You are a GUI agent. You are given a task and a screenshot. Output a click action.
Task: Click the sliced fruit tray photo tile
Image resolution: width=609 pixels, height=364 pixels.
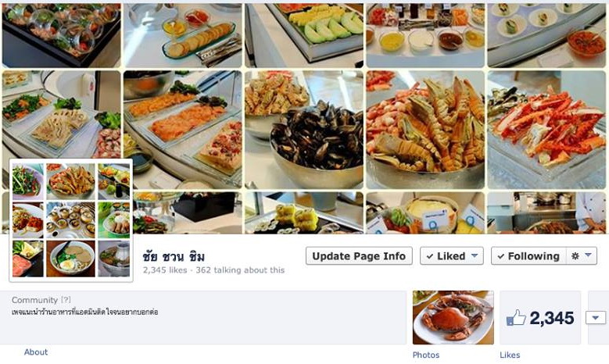[304, 35]
